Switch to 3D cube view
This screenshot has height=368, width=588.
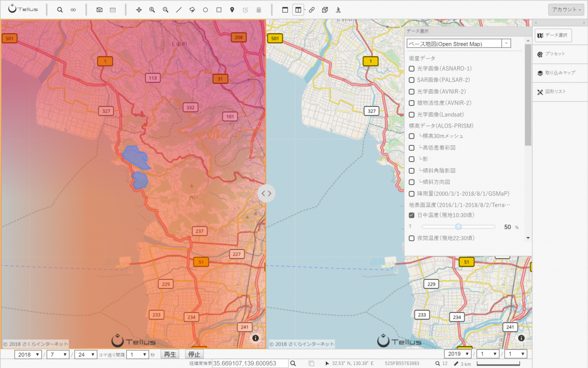click(x=325, y=10)
